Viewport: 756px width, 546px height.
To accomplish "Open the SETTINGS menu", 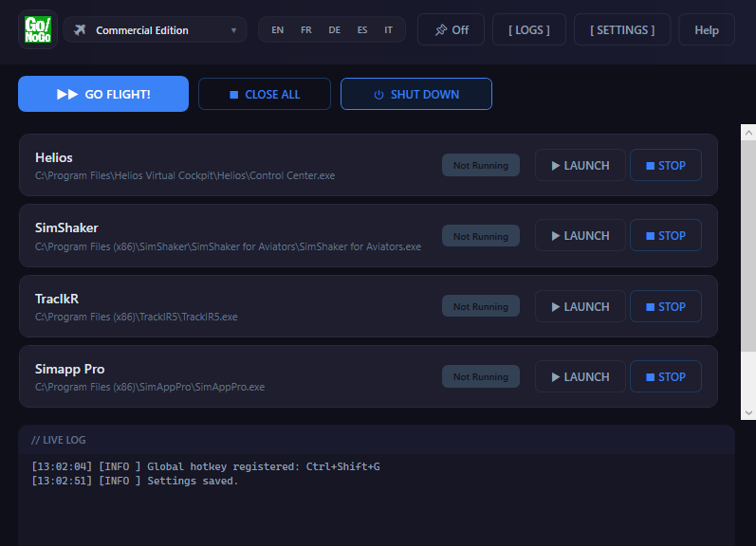I will point(621,29).
